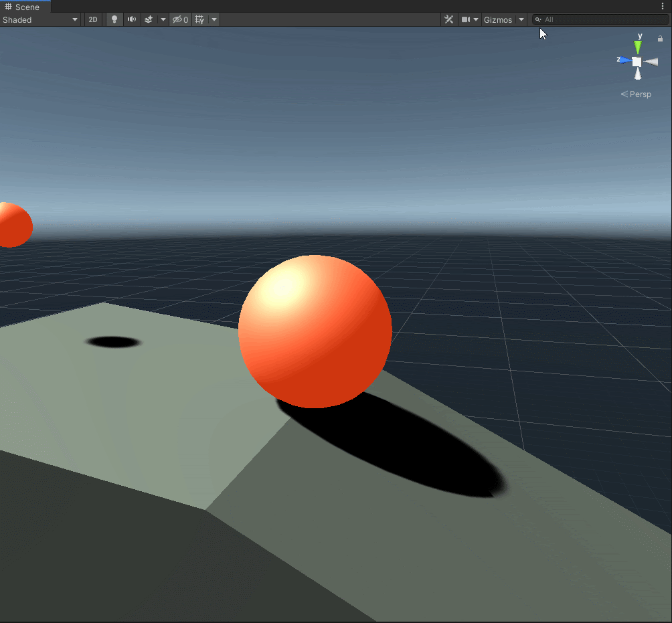Switch the scene to 2D view

click(x=93, y=19)
